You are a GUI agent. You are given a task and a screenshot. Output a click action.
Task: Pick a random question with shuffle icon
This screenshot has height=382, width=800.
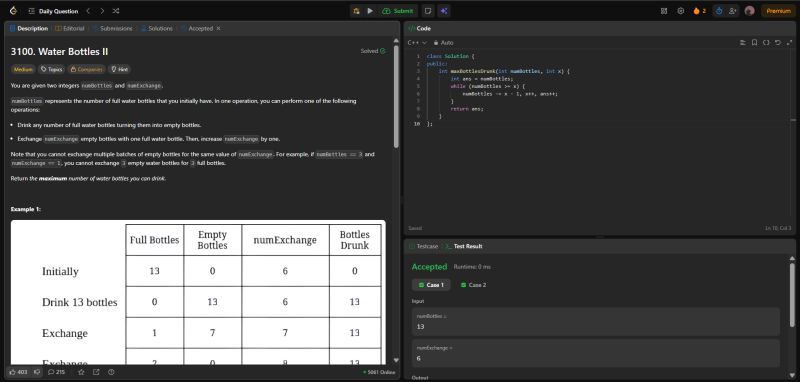[116, 11]
